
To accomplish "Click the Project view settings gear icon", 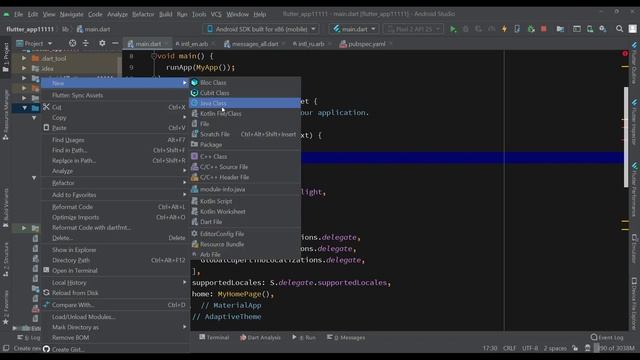I will click(102, 43).
